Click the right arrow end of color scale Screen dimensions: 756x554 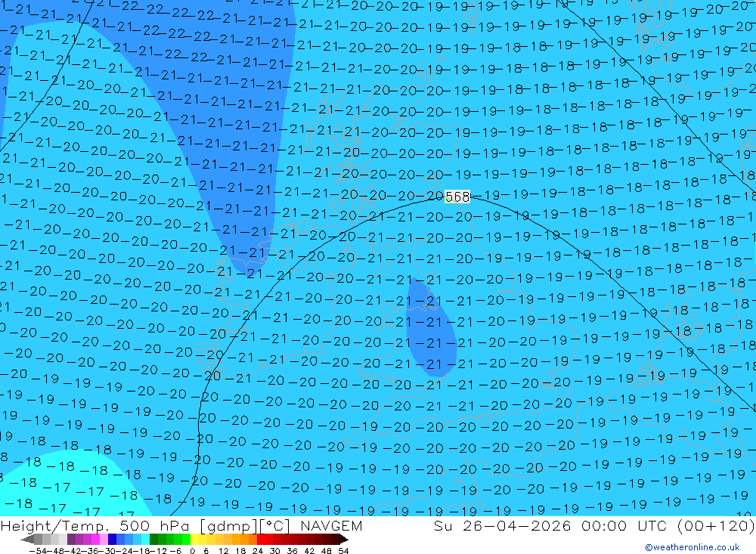[344, 540]
